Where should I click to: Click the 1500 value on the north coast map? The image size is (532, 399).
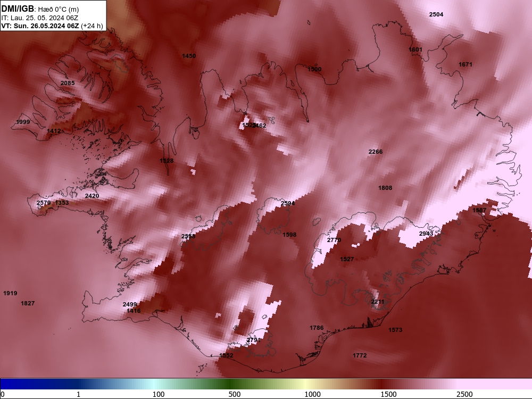pos(314,69)
